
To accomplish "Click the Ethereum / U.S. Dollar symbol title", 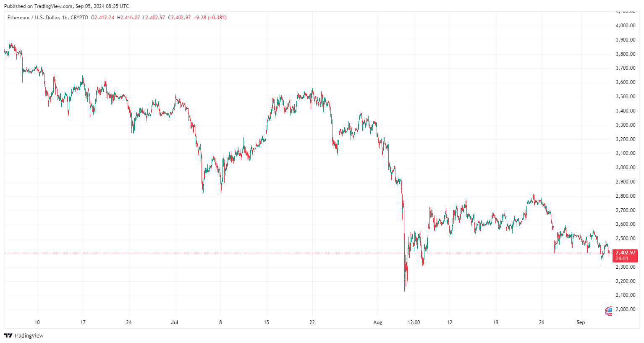I will (33, 18).
